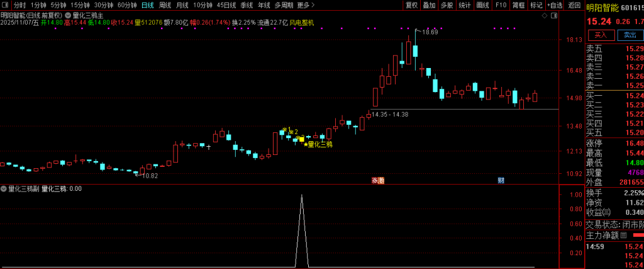Open F10 company information
The height and width of the screenshot is (269, 644).
click(x=501, y=5)
